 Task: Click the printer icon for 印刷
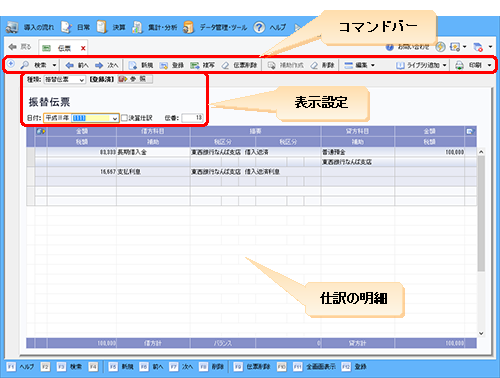[460, 65]
